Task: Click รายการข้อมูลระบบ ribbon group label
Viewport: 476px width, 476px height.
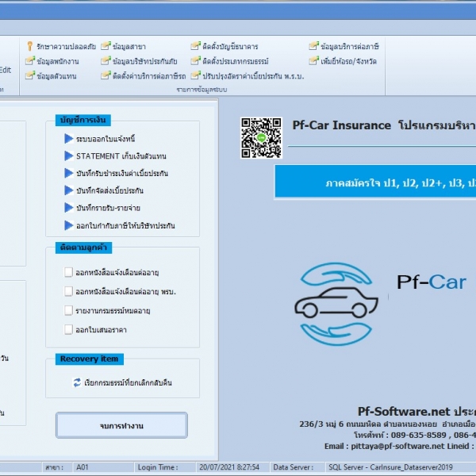Action: pyautogui.click(x=202, y=90)
